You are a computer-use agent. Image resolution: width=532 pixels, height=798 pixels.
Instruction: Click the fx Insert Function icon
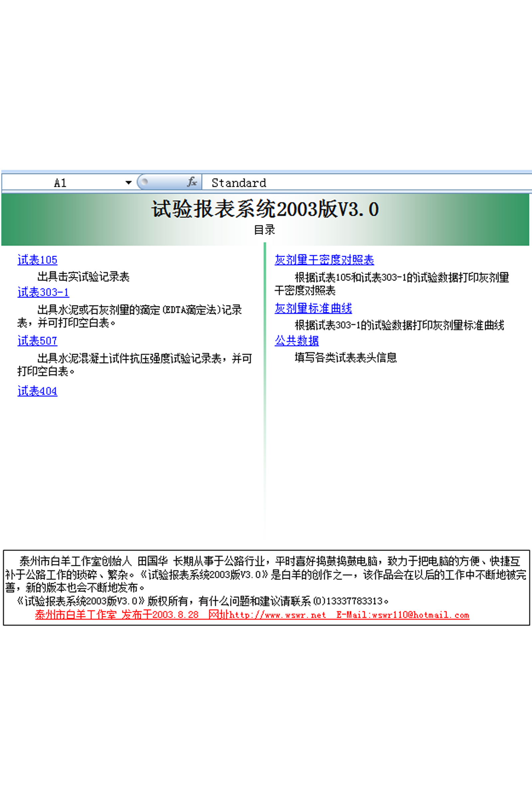pyautogui.click(x=192, y=182)
